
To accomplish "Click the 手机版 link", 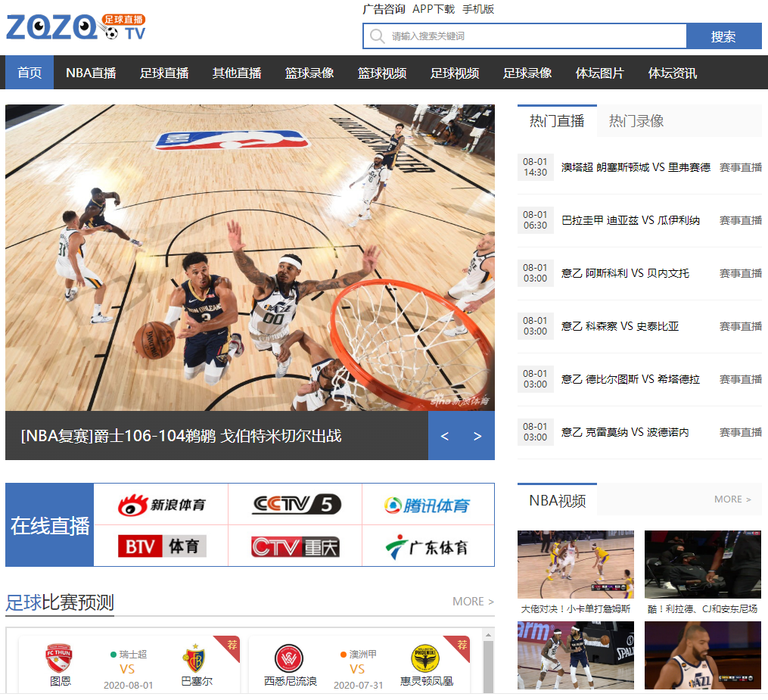I will (x=478, y=9).
